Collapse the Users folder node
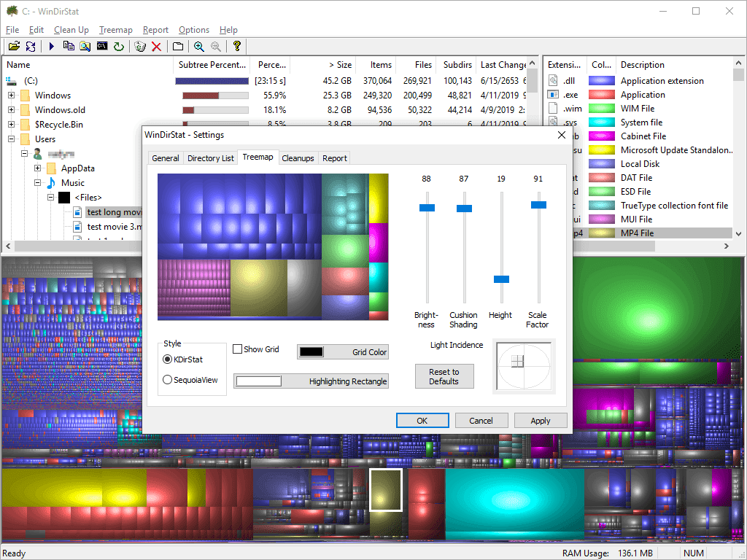The height and width of the screenshot is (560, 747). (x=12, y=139)
